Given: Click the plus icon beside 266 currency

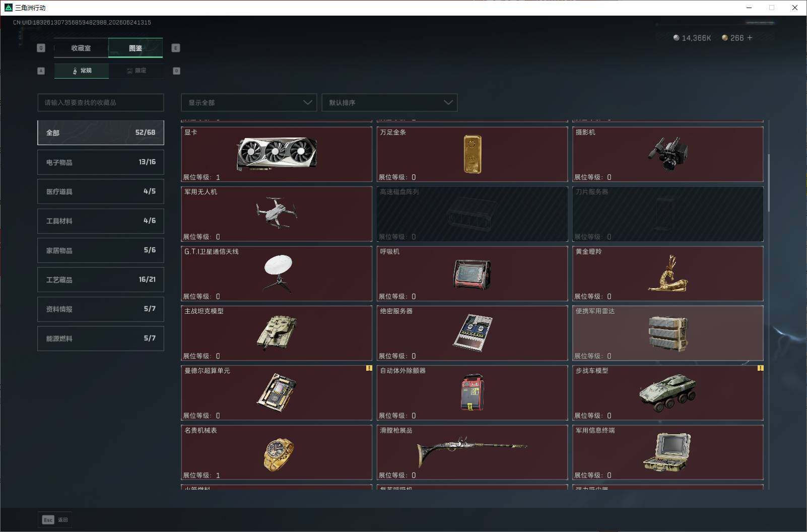Looking at the screenshot, I should [750, 38].
